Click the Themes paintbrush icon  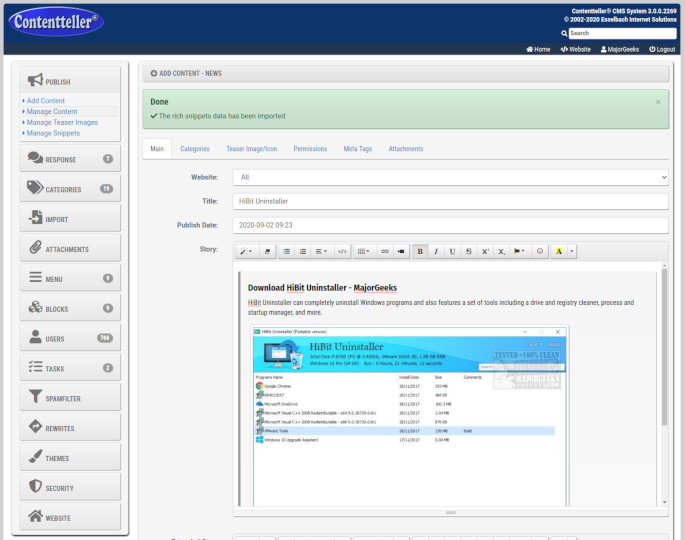(x=35, y=456)
